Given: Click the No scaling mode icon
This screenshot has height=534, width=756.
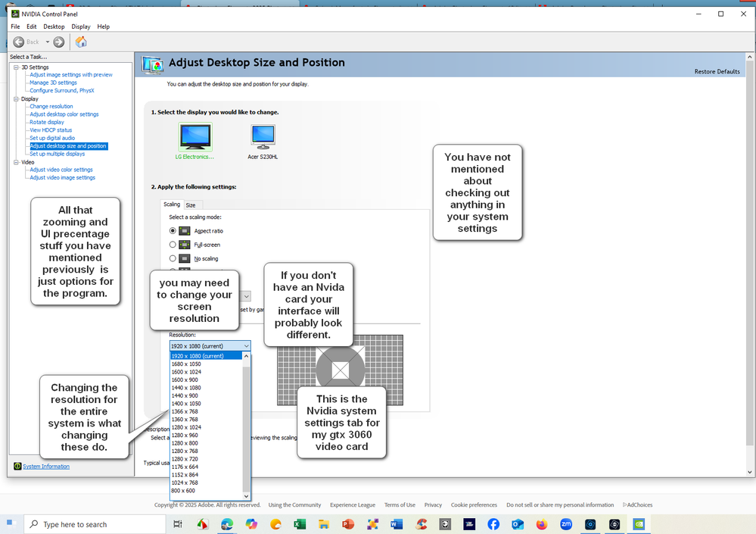Looking at the screenshot, I should [184, 258].
